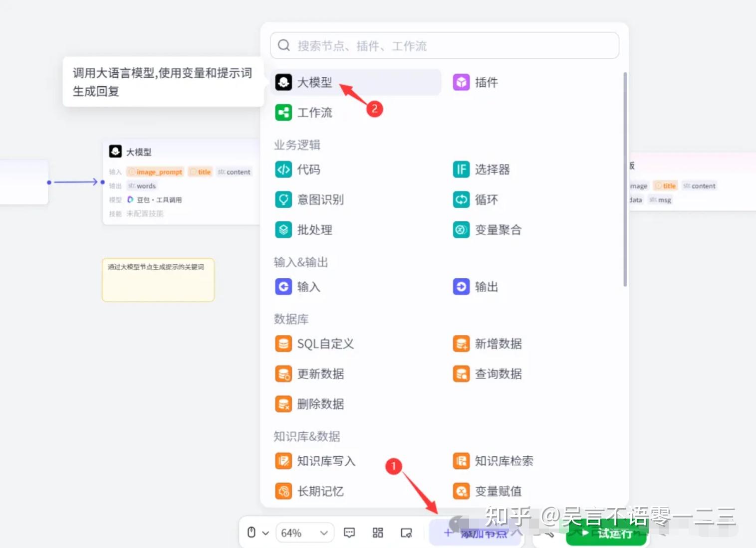
Task: Add a 选择器 selector node
Action: (492, 170)
